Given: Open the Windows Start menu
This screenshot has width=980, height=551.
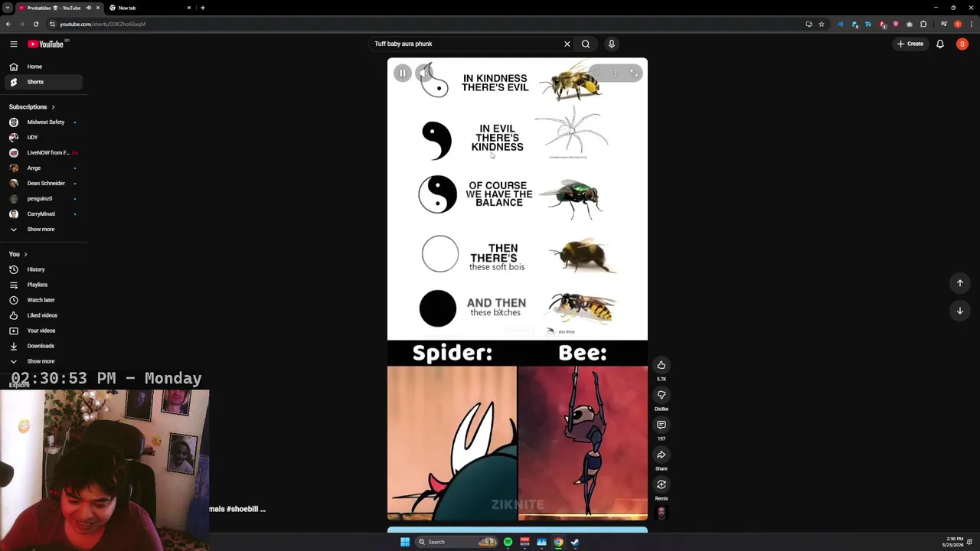Looking at the screenshot, I should pos(405,542).
